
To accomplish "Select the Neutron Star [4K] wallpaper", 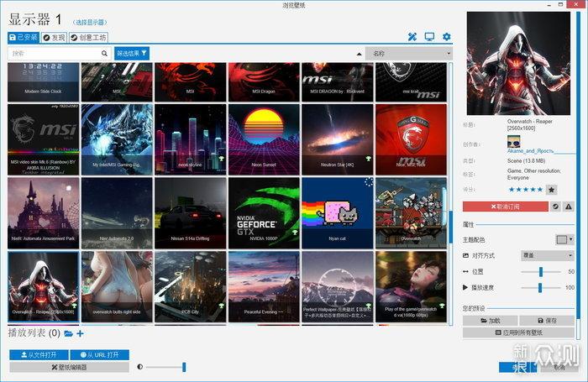I will click(337, 139).
